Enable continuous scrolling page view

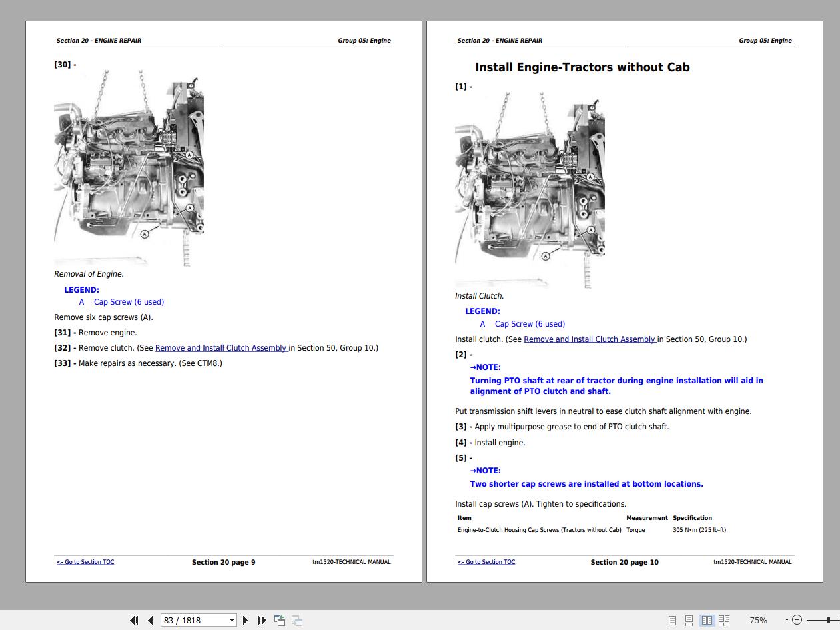tap(689, 620)
